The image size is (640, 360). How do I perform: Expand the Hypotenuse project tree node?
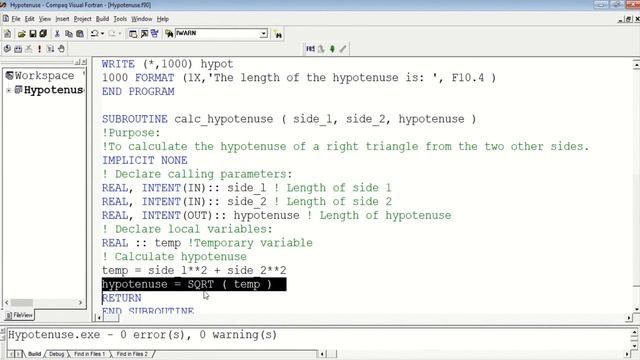[x=9, y=90]
